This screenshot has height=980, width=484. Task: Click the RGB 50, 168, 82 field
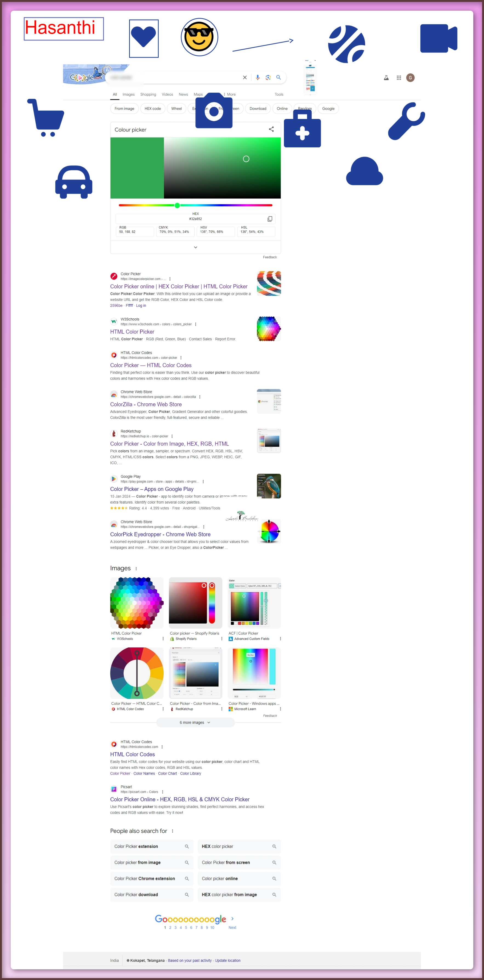(135, 232)
